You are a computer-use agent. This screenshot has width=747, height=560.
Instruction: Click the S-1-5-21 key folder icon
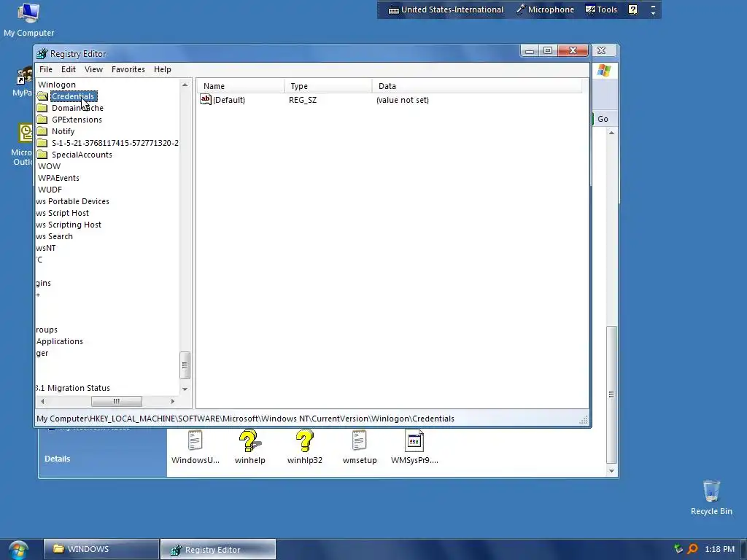click(x=42, y=143)
